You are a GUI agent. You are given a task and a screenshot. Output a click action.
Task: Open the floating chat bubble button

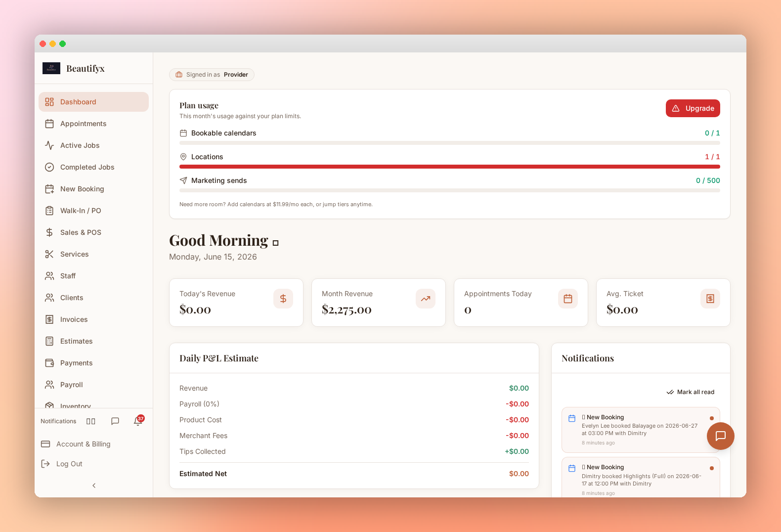click(721, 436)
